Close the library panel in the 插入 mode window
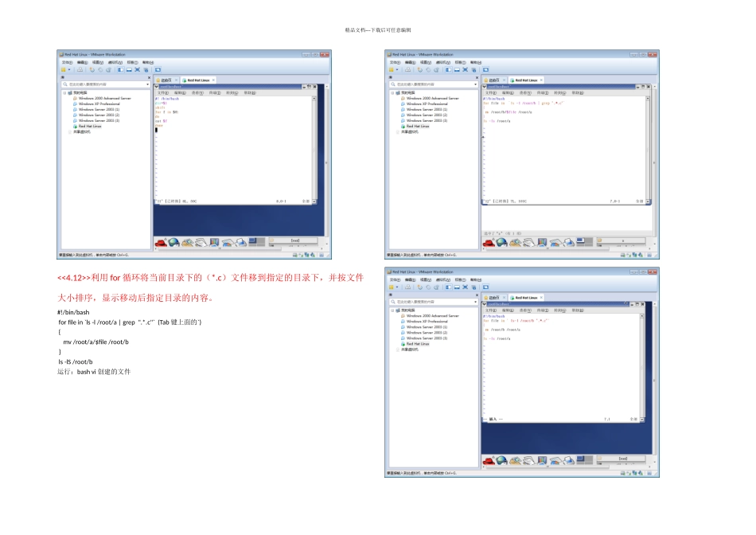The width and height of the screenshot is (756, 535). (477, 295)
